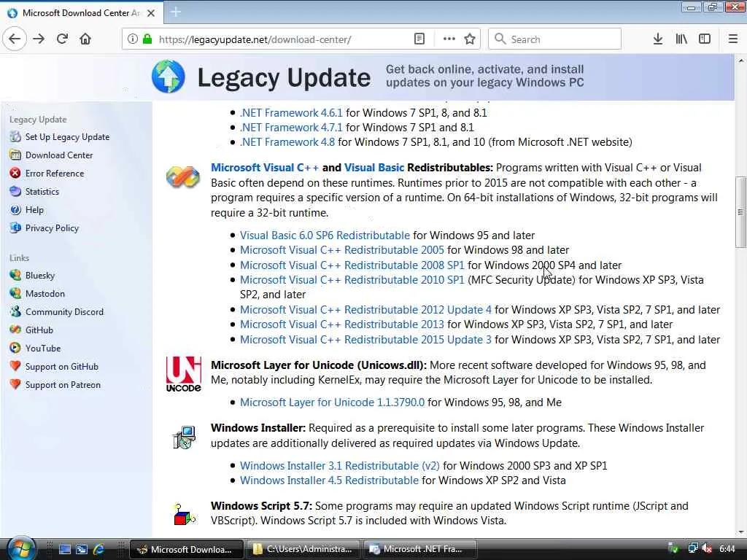Click the Help question mark sidebar icon
The height and width of the screenshot is (560, 747).
[x=15, y=209]
